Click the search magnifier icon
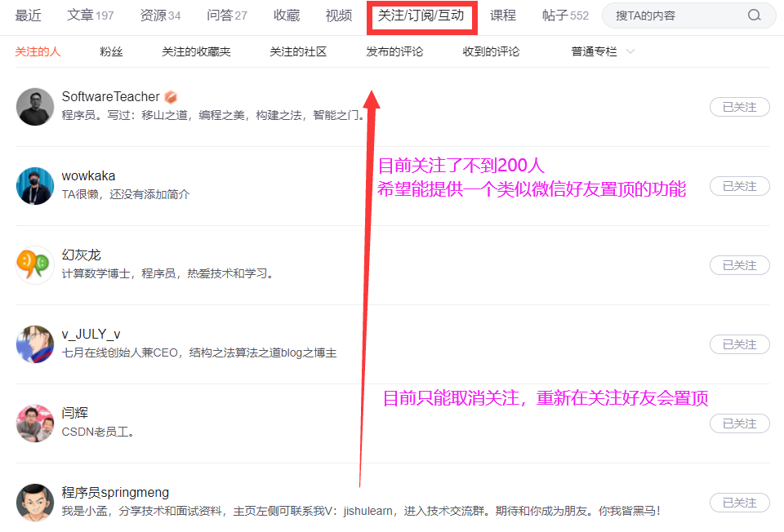784x532 pixels. [754, 16]
